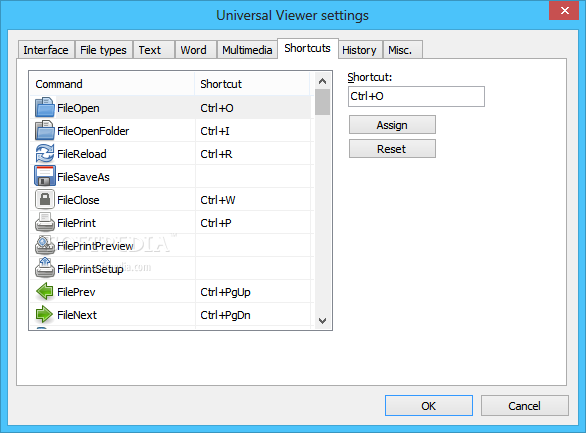Click the FilePrev green left arrow icon
The width and height of the screenshot is (586, 433).
[45, 291]
